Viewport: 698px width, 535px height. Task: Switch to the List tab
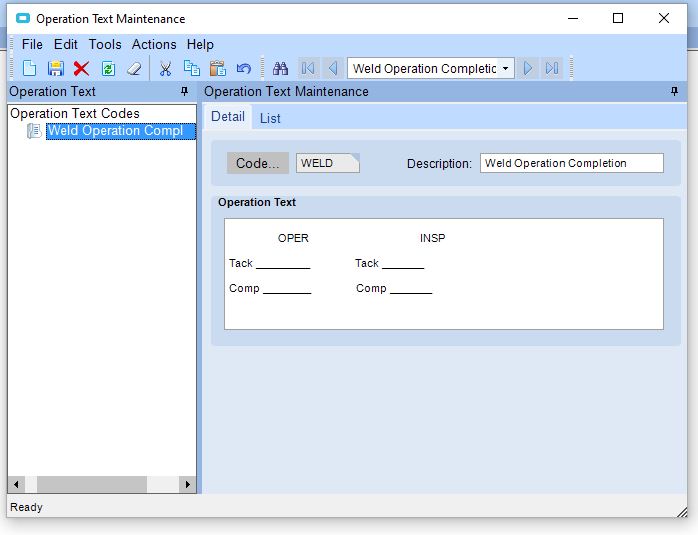[270, 118]
